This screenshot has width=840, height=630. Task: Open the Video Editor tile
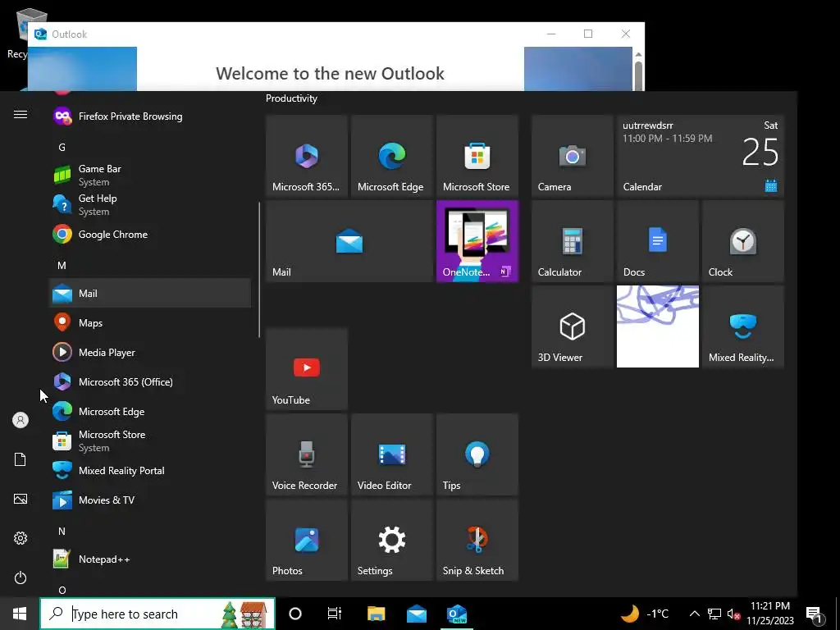tap(391, 454)
